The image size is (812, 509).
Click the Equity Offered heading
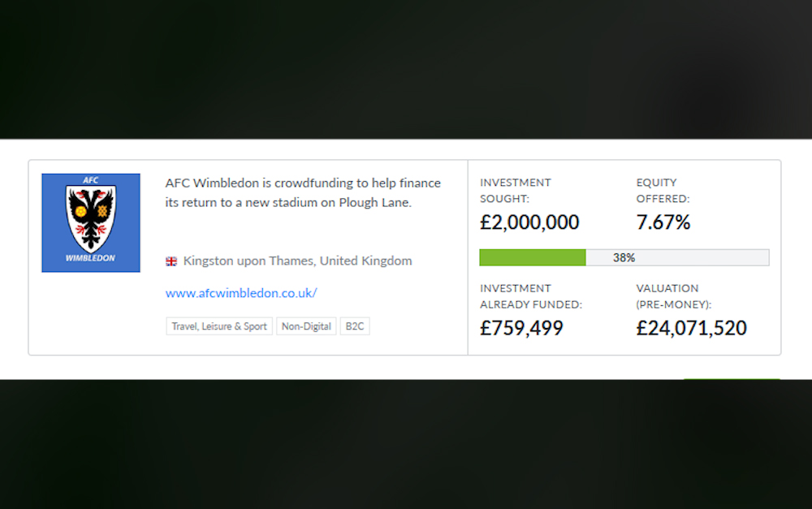[x=663, y=190]
